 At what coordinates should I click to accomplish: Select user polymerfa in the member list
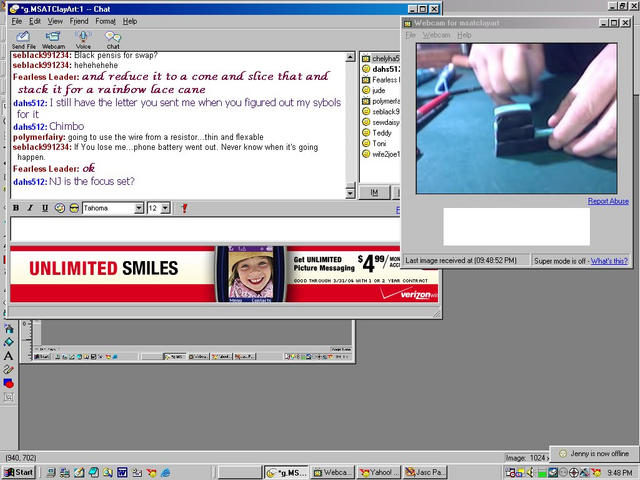click(381, 101)
